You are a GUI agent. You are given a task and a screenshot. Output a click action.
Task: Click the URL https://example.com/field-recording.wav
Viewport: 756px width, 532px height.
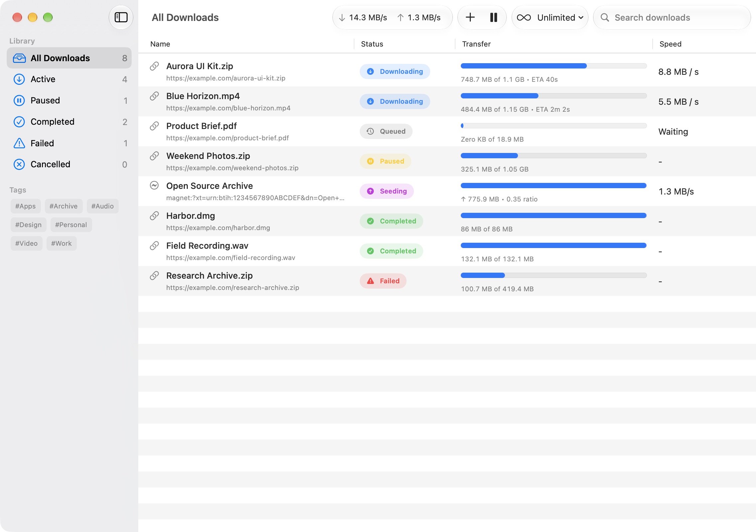pyautogui.click(x=231, y=258)
